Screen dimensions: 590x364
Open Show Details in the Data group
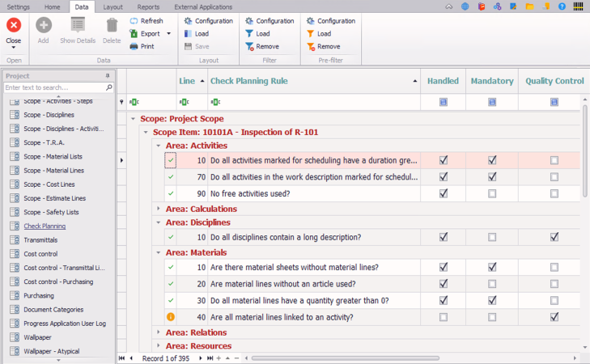78,30
